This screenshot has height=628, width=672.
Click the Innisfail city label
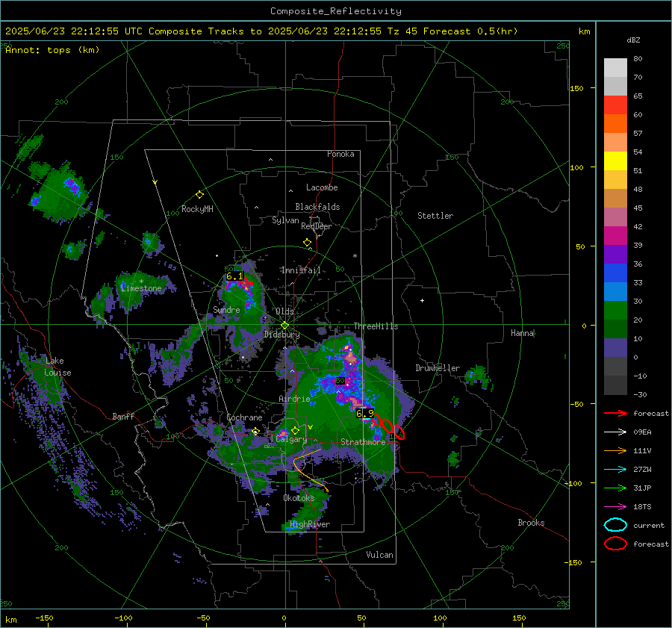coord(301,270)
